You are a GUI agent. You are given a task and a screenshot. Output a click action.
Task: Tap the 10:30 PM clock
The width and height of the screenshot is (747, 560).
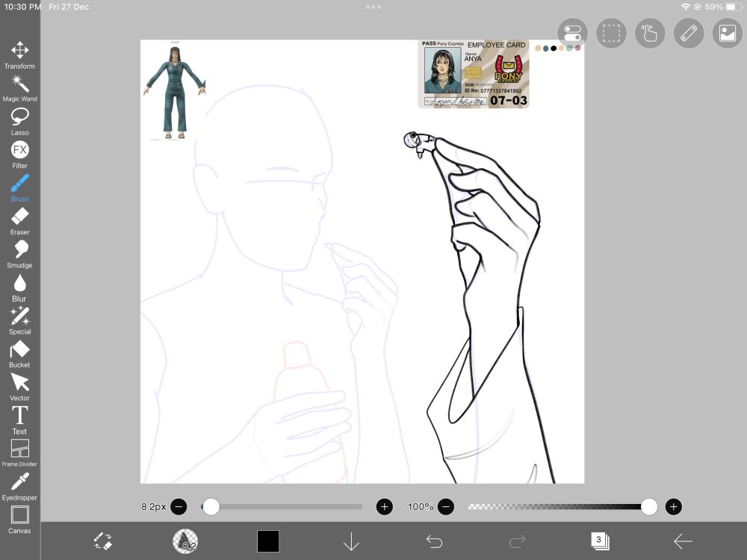[x=22, y=7]
